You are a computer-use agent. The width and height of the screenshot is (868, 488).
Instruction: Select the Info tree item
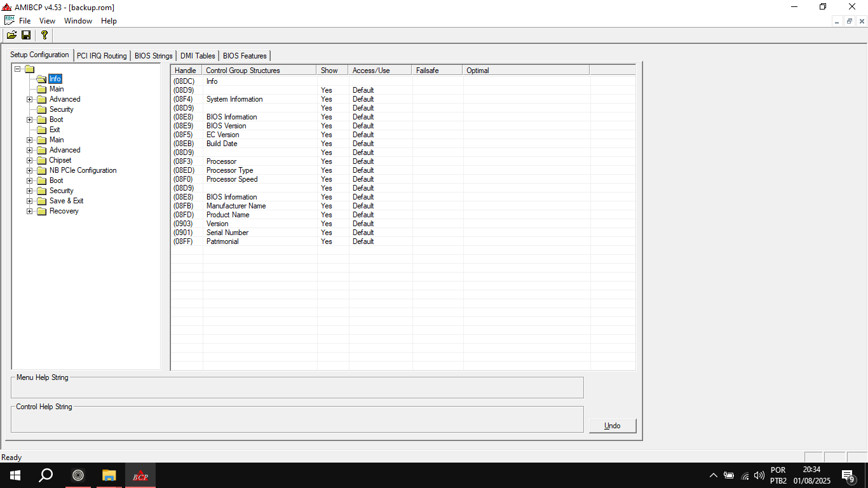tap(55, 79)
